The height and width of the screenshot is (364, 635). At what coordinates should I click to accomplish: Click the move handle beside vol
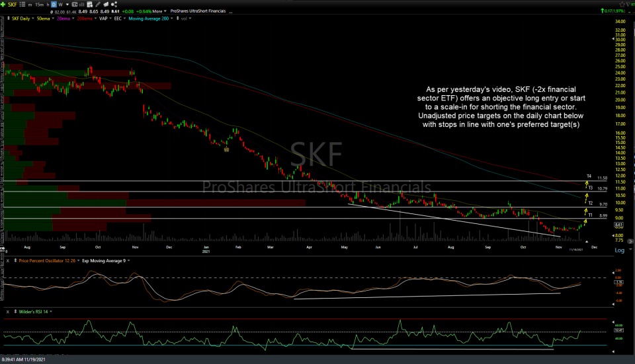coord(178,18)
